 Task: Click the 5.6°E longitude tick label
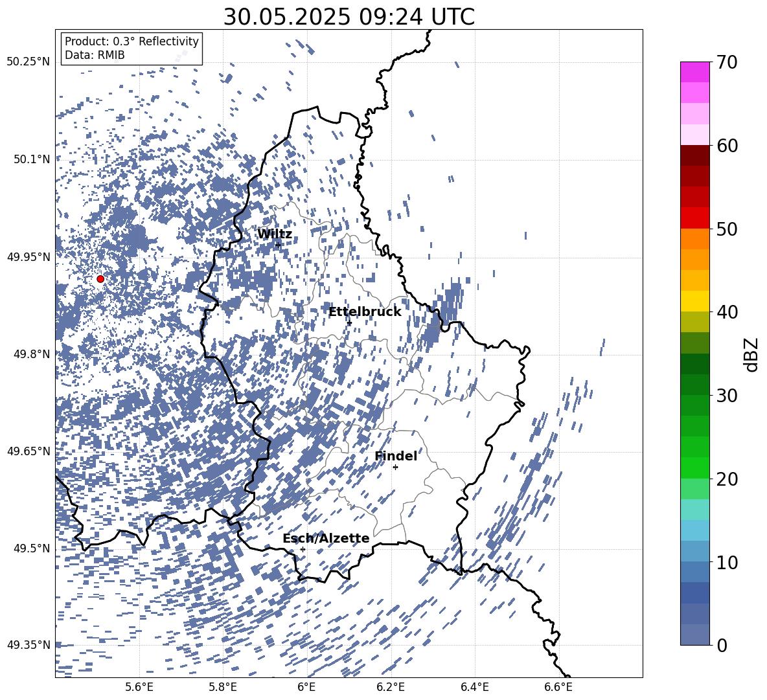(139, 687)
